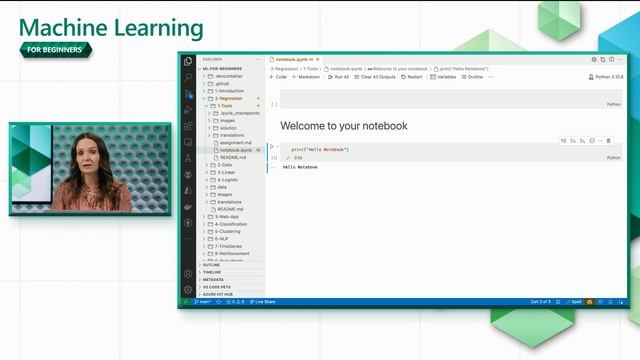Open Source Control view in activity bar

pyautogui.click(x=188, y=94)
